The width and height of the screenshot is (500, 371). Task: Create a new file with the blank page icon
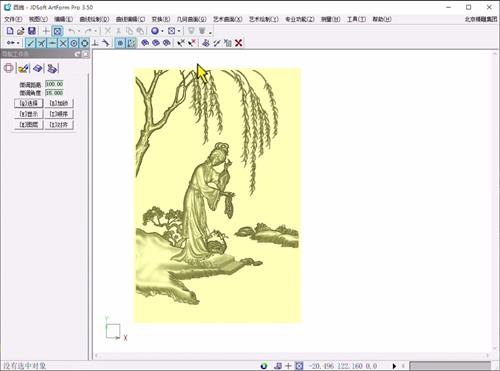10,31
